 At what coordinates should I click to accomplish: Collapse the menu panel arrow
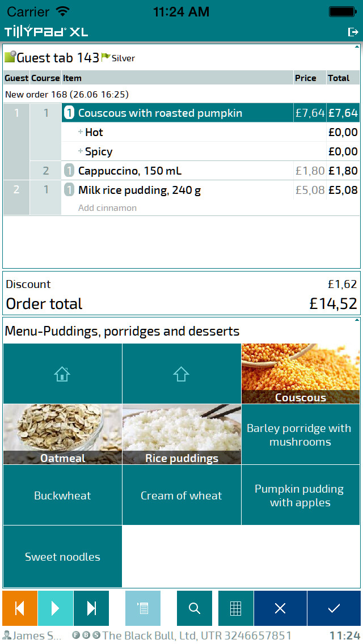click(356, 320)
